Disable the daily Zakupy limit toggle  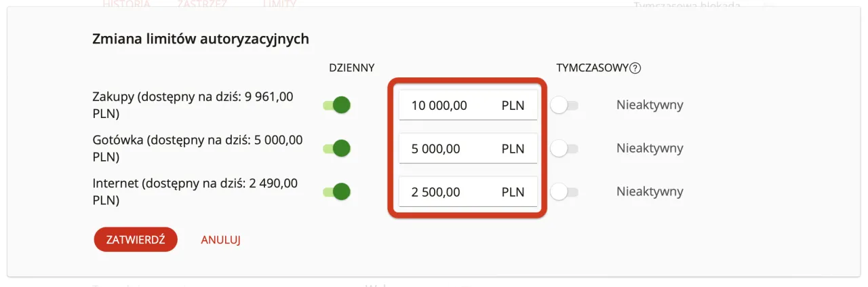tap(337, 105)
